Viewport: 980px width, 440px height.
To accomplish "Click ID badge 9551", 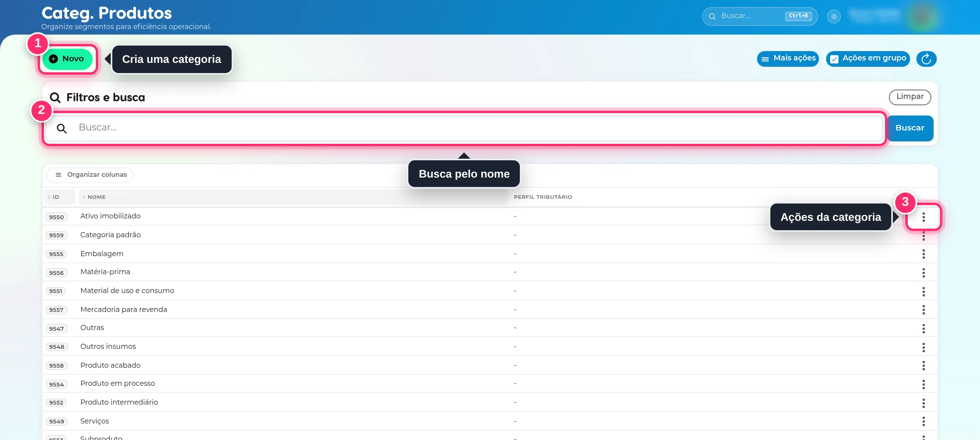I will coord(56,291).
